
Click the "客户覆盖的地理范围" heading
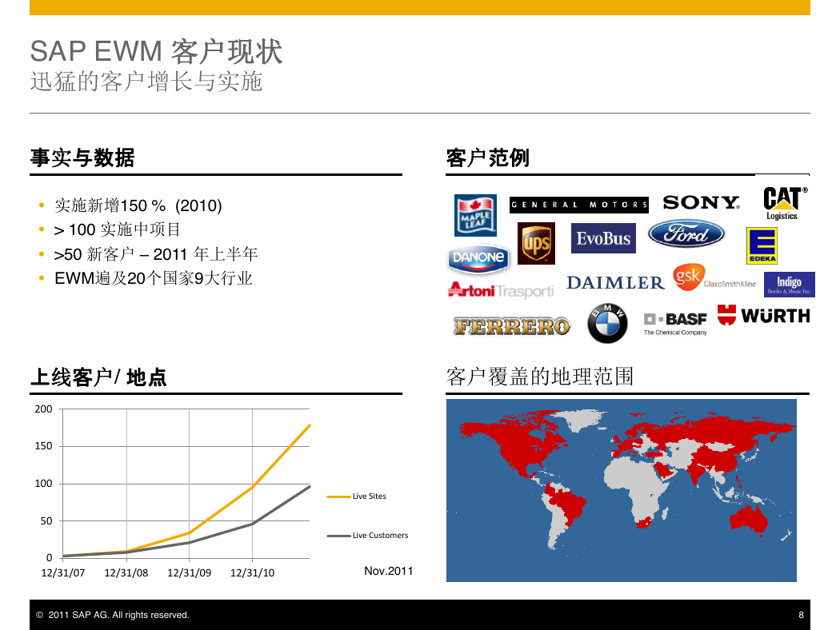click(x=540, y=377)
